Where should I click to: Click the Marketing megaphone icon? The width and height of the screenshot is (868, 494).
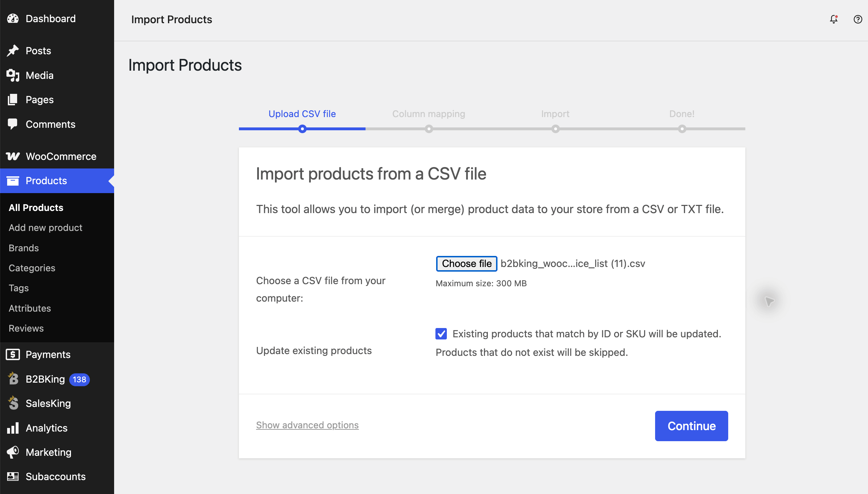[x=13, y=452]
